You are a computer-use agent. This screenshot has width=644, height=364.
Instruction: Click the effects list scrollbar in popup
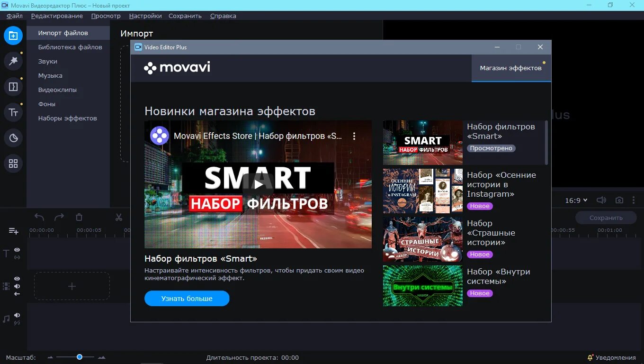(x=546, y=142)
